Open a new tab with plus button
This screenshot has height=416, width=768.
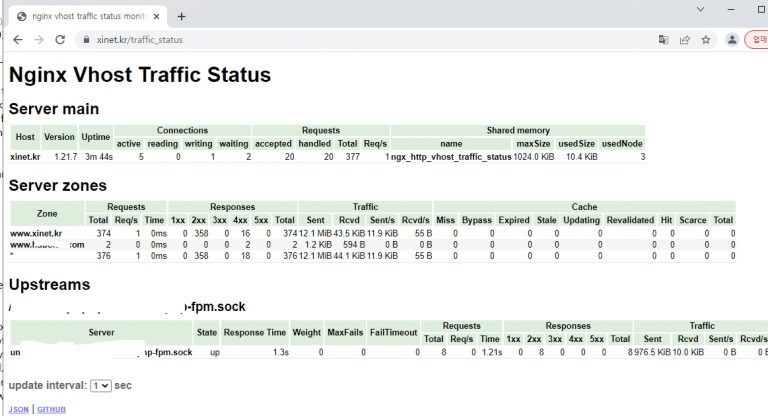[x=181, y=16]
